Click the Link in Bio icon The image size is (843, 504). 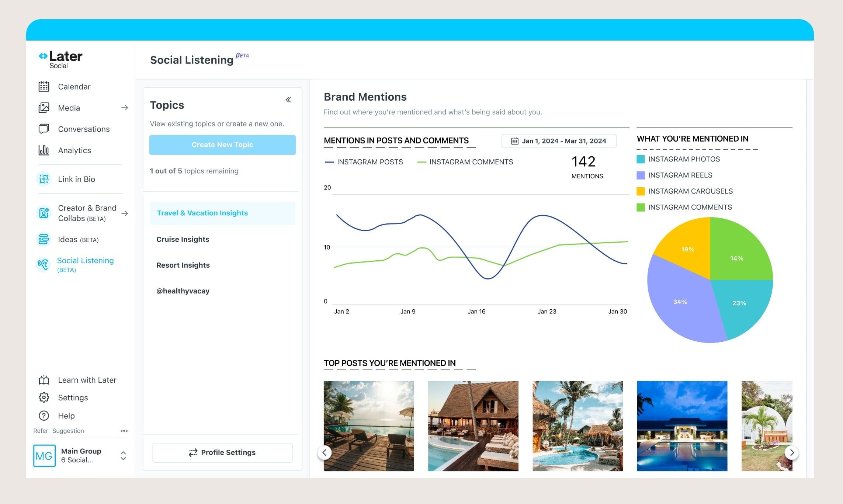pos(44,179)
